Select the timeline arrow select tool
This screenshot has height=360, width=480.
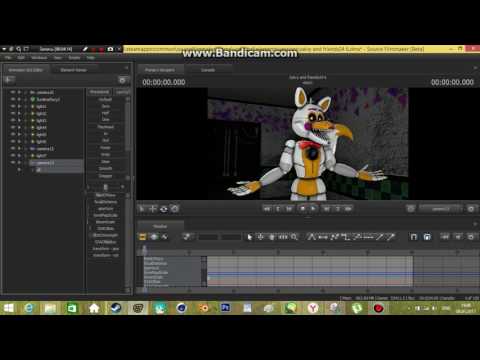pos(250,237)
